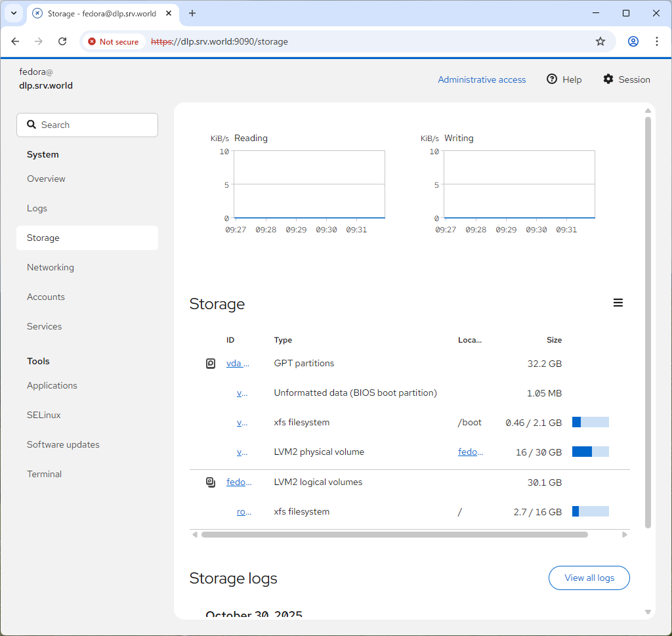Click the /boot xfs usage bar

point(590,422)
